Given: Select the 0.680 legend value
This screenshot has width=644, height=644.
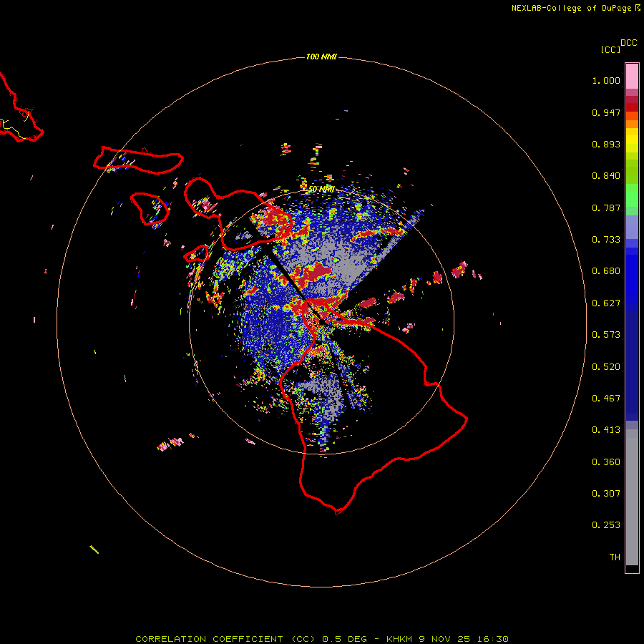Looking at the screenshot, I should 606,271.
